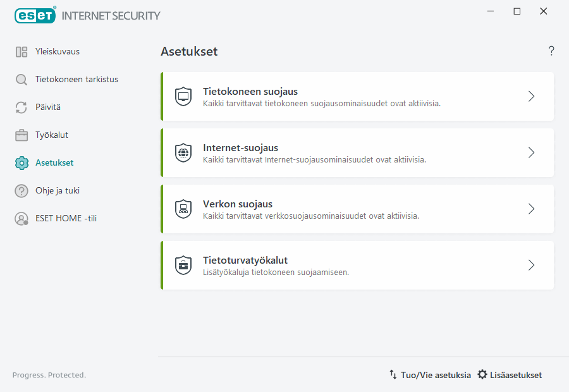Go to Tietokoneen tarkistus

[x=76, y=80]
